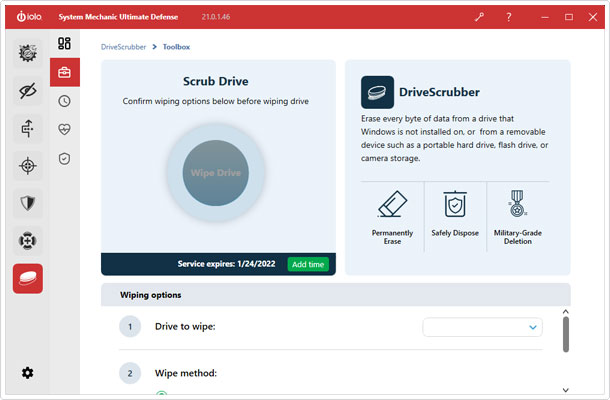Click the iolo logo in title bar
610x400 pixels.
point(29,17)
